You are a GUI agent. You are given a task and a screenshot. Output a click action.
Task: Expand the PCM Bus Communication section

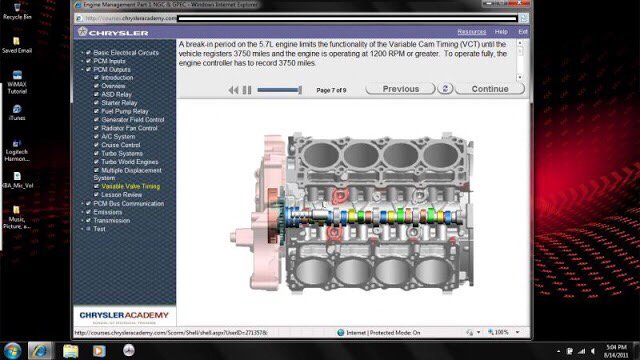(82, 204)
